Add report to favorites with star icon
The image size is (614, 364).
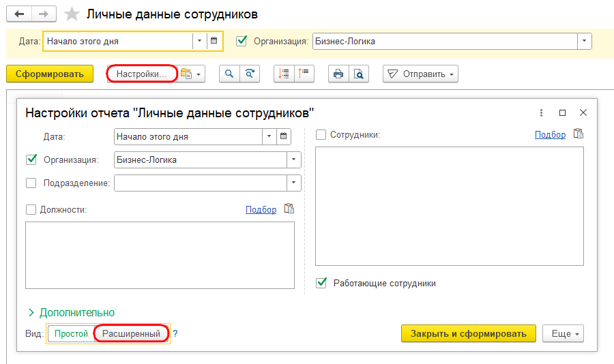tap(72, 14)
